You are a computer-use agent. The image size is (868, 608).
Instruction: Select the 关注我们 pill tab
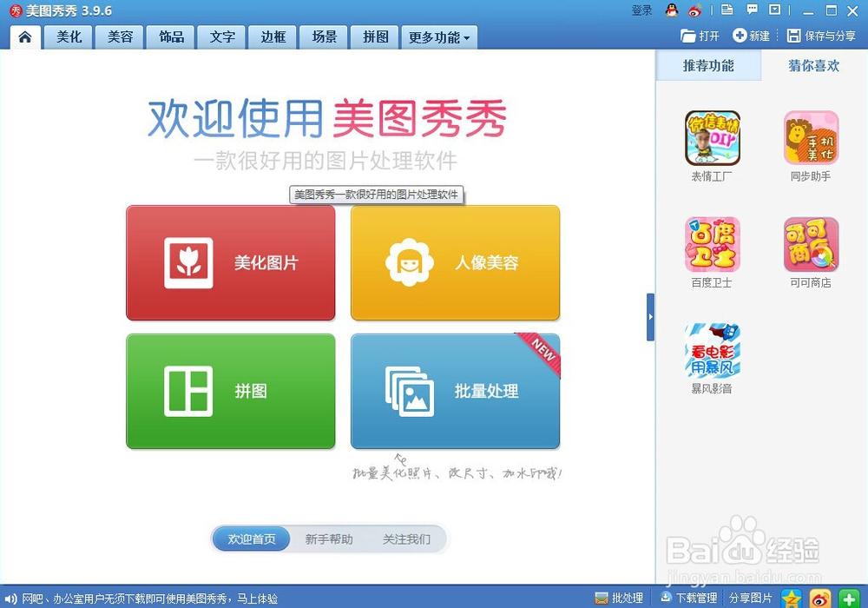coord(406,539)
